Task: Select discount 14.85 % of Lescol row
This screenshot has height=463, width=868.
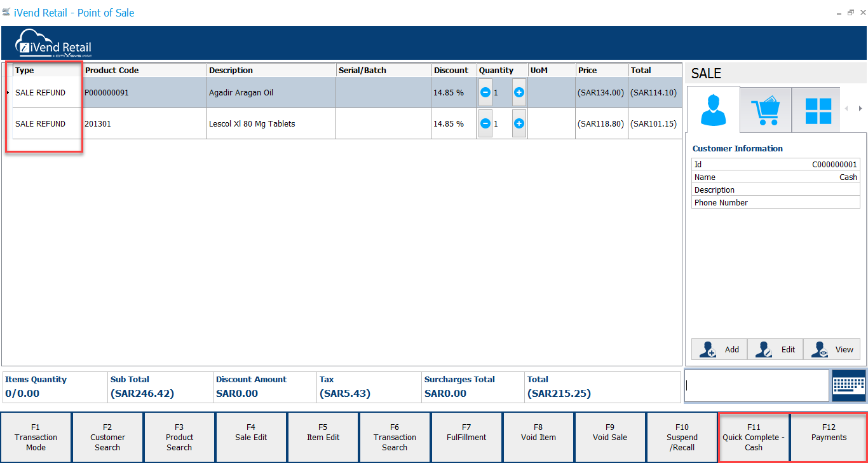Action: pyautogui.click(x=454, y=123)
